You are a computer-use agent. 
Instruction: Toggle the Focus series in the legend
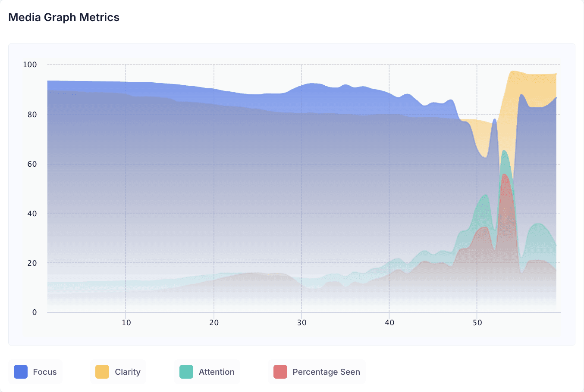(35, 372)
